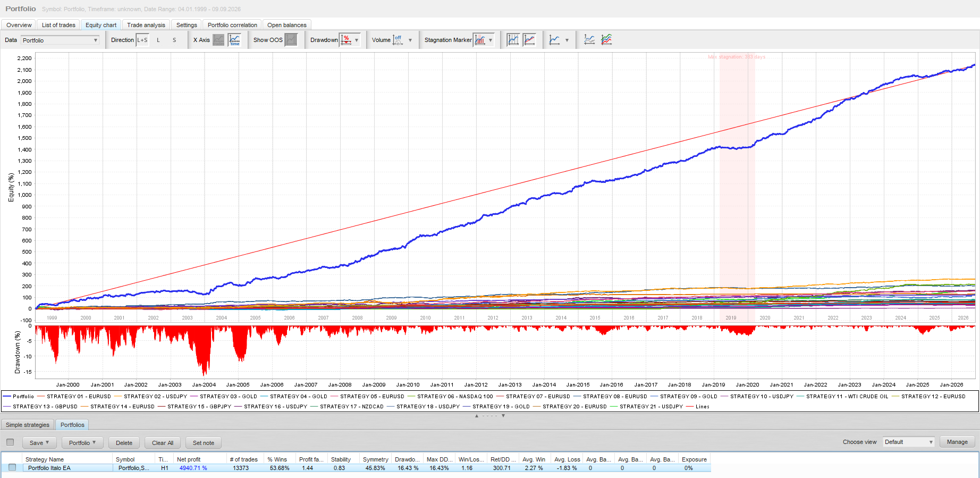Screen dimensions: 980x478
Task: Click the Stagnation Marker icon
Action: click(480, 40)
